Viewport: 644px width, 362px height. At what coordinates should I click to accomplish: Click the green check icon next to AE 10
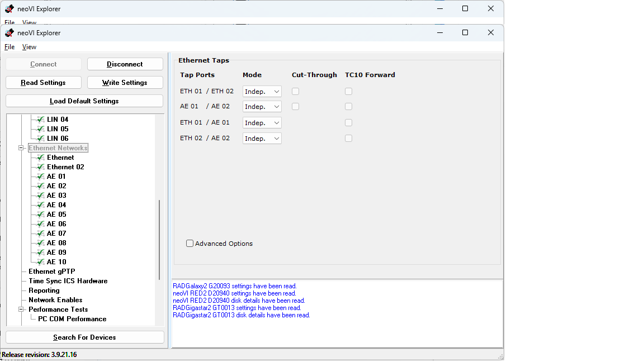click(x=40, y=262)
